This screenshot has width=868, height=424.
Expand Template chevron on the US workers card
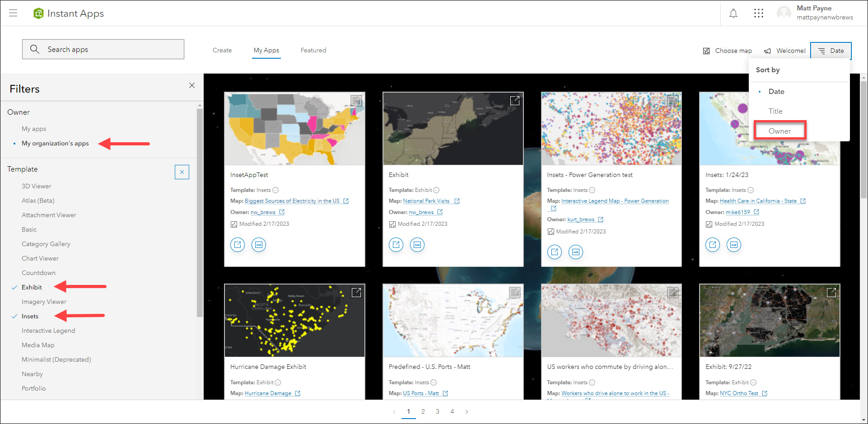[x=592, y=382]
